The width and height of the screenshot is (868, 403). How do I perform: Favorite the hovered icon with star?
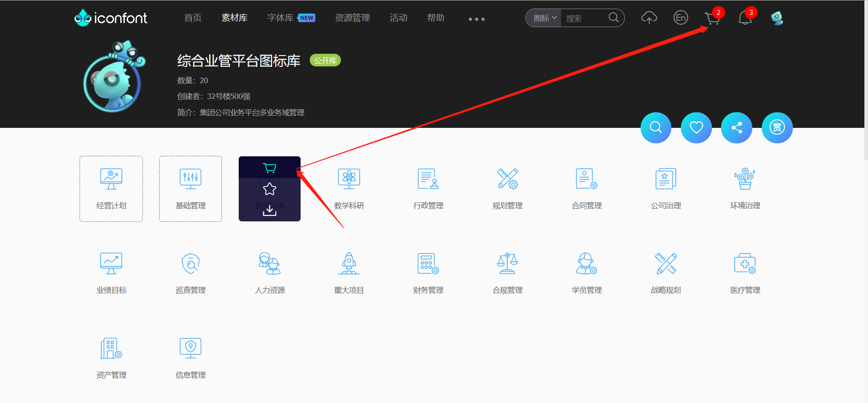coord(269,189)
